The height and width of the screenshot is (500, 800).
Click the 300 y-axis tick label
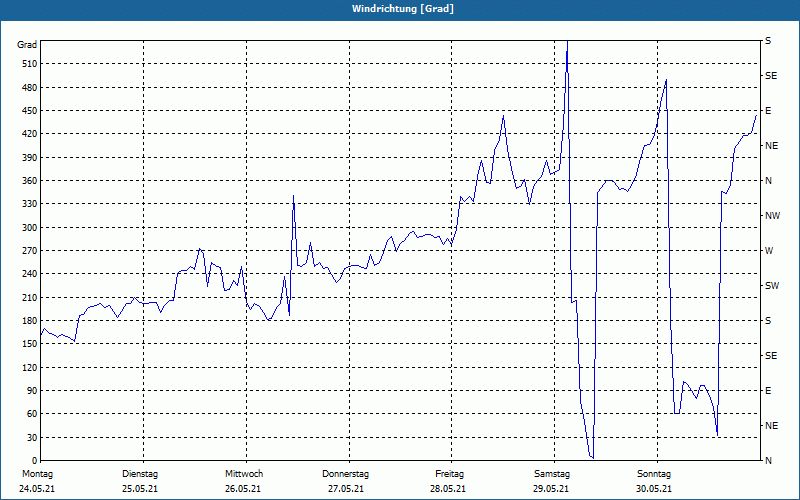[x=30, y=228]
